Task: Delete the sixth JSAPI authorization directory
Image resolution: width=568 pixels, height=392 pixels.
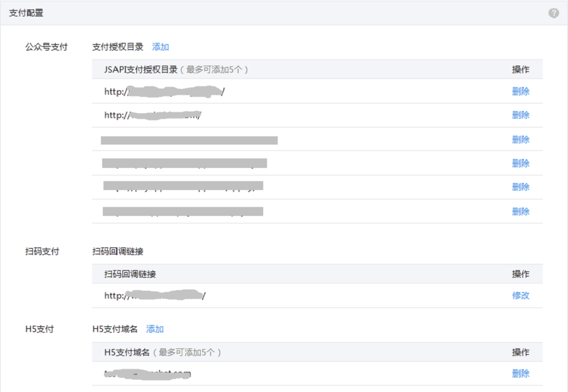Action: (520, 211)
